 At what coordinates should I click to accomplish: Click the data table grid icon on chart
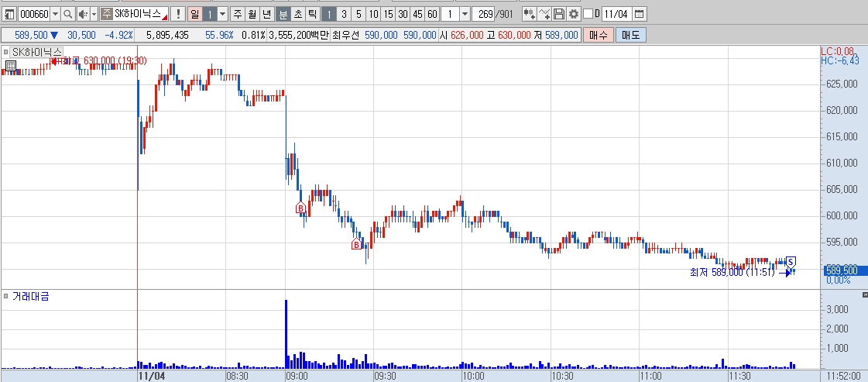[x=11, y=67]
